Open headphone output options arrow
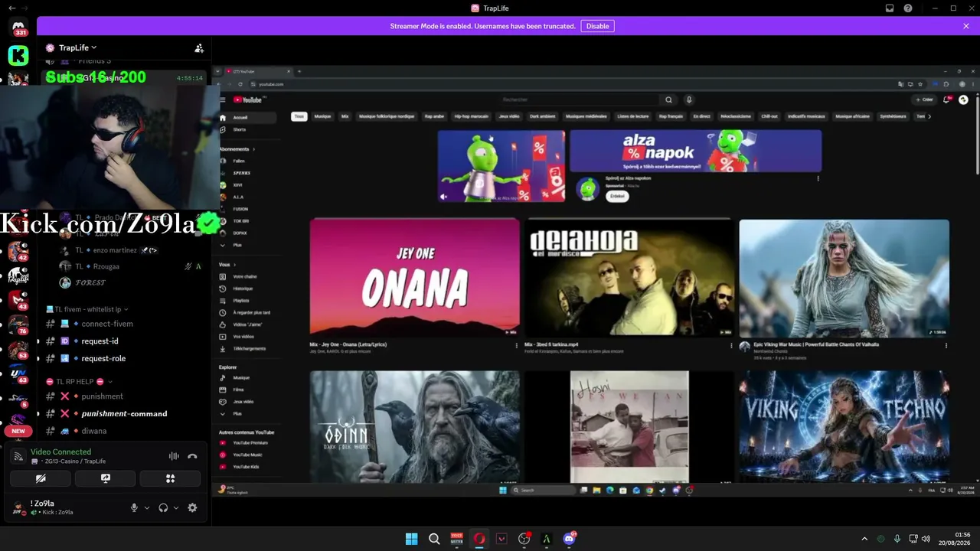 (175, 507)
